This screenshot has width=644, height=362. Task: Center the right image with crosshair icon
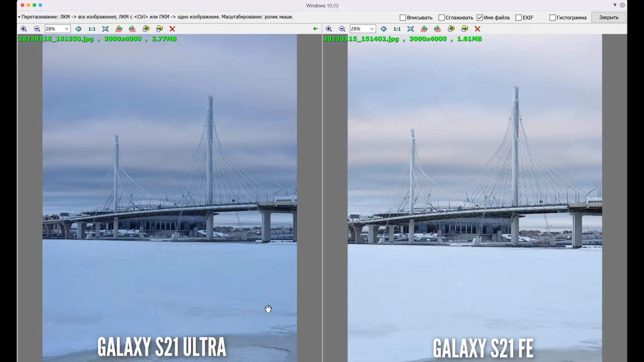pyautogui.click(x=384, y=29)
